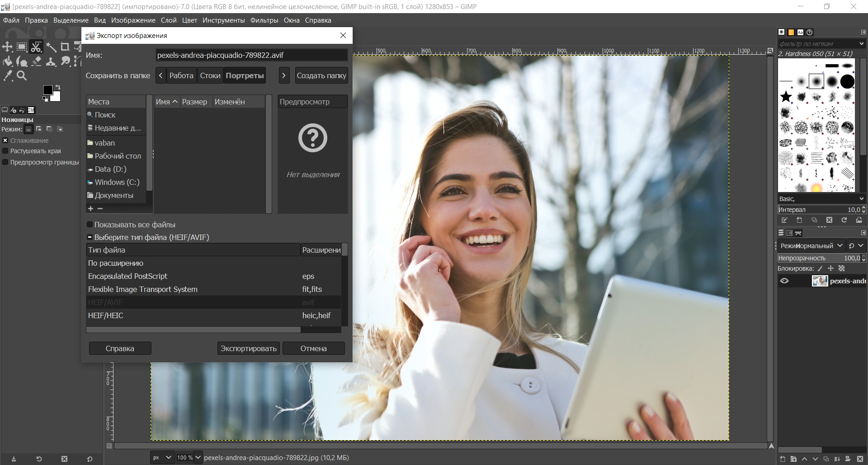Enable Предпросмотр границы checkbox
This screenshot has width=868, height=465.
click(5, 162)
